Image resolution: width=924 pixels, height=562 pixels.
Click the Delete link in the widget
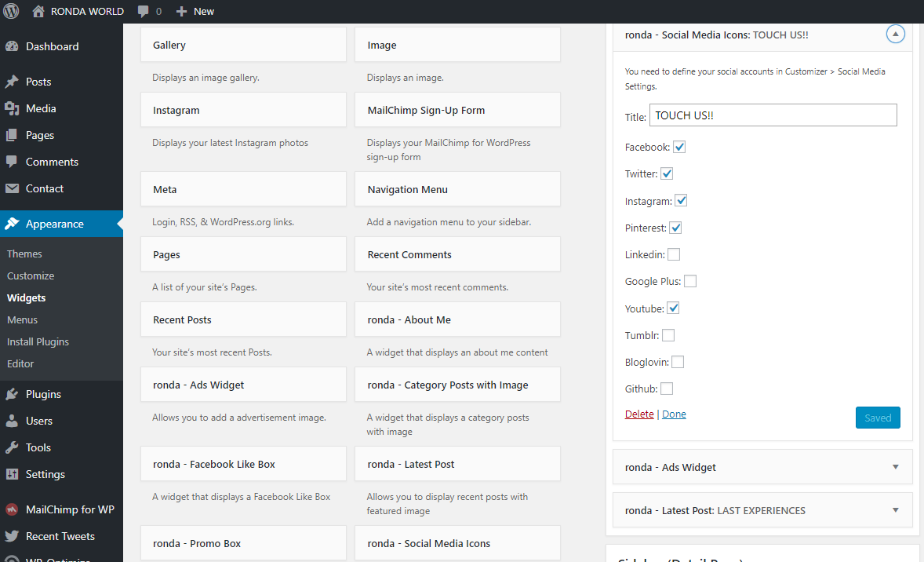638,414
